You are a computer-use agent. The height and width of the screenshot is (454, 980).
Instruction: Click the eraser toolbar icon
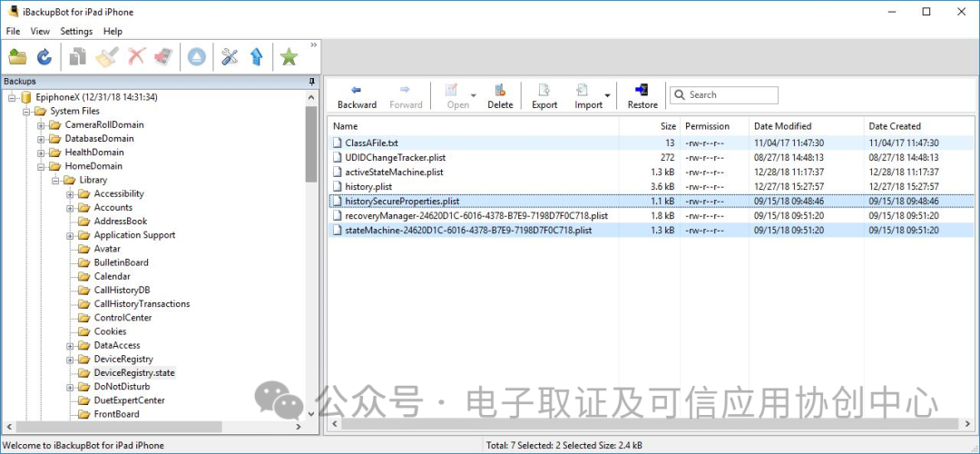click(x=163, y=57)
